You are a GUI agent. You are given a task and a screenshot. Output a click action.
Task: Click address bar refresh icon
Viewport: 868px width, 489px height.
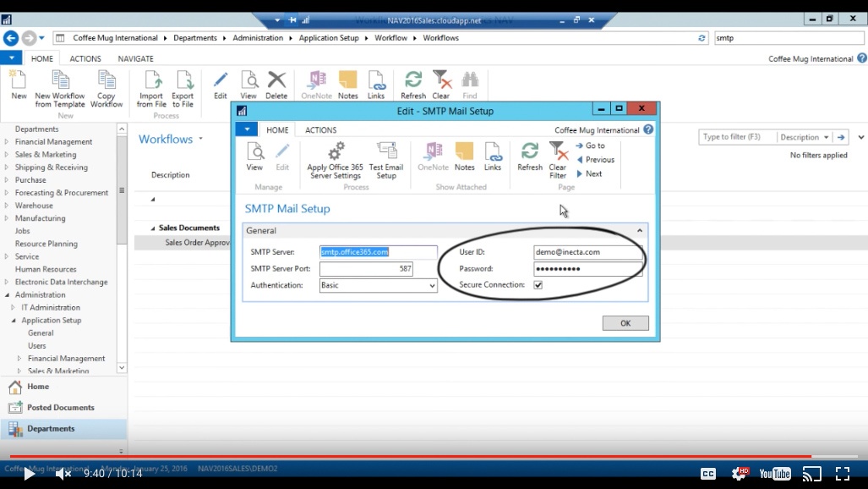(701, 38)
